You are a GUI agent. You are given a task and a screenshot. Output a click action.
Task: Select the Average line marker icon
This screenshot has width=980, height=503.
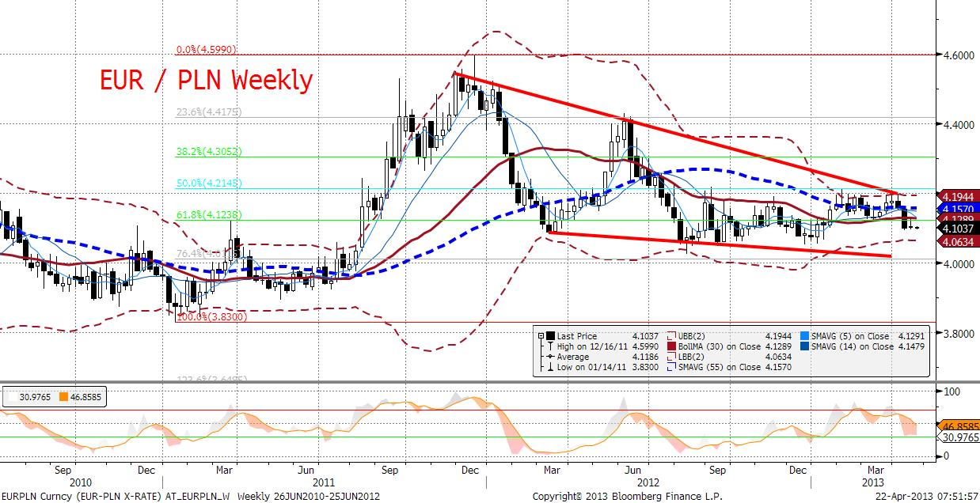tap(550, 357)
